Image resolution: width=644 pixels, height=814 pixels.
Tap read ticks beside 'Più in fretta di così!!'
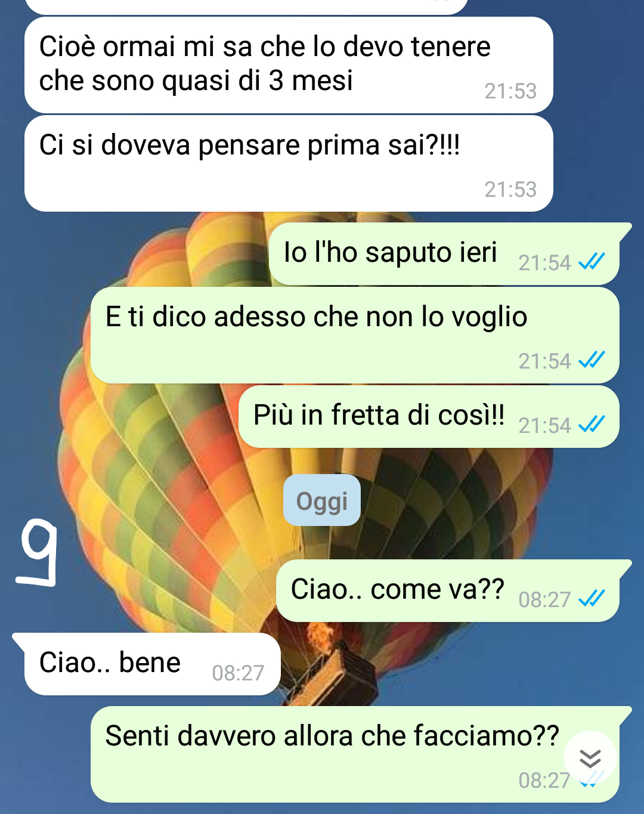coord(592,424)
